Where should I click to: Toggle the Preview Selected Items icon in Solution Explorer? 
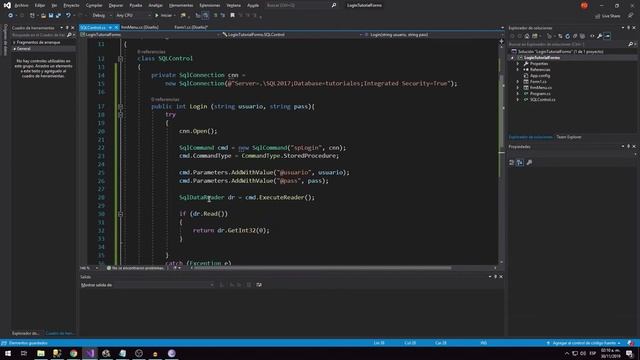607,36
